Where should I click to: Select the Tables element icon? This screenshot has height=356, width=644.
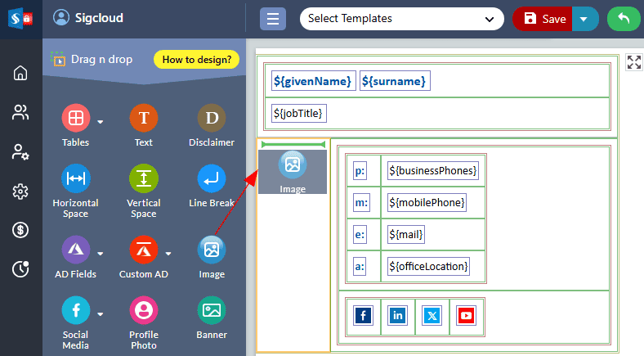[76, 119]
